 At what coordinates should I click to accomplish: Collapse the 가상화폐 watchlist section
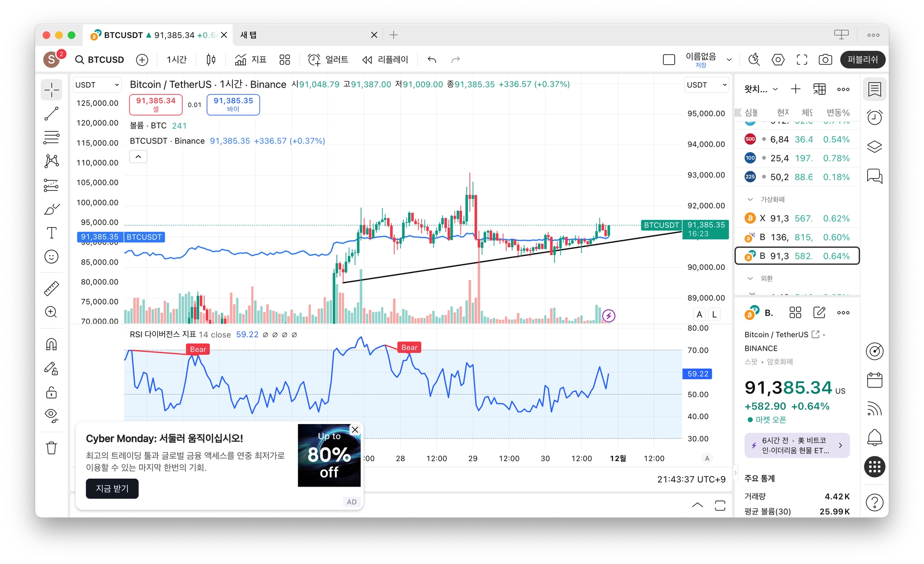click(x=750, y=199)
